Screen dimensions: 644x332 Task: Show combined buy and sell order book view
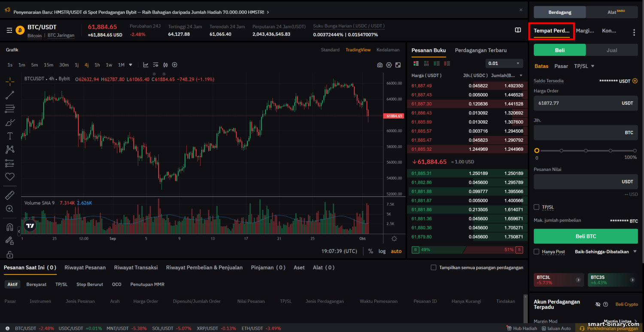(x=416, y=64)
